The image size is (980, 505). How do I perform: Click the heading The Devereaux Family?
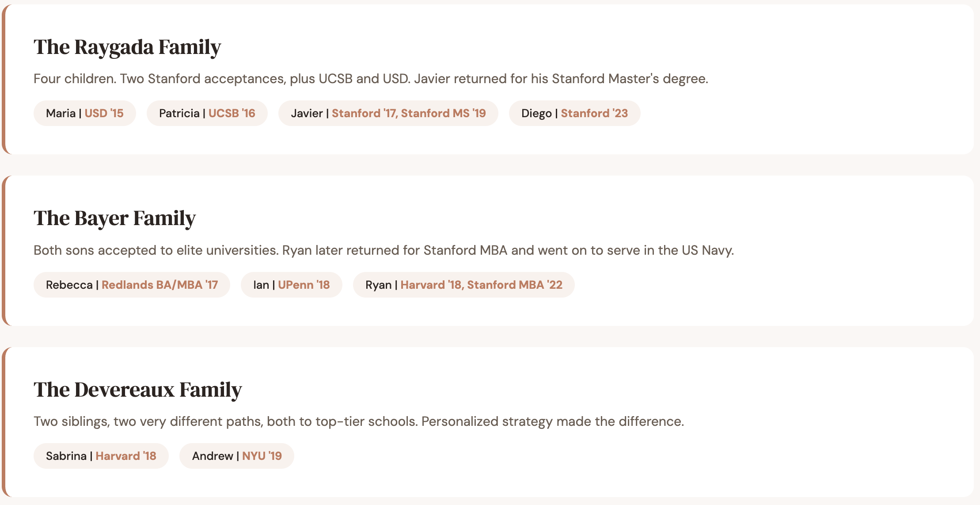(x=138, y=390)
